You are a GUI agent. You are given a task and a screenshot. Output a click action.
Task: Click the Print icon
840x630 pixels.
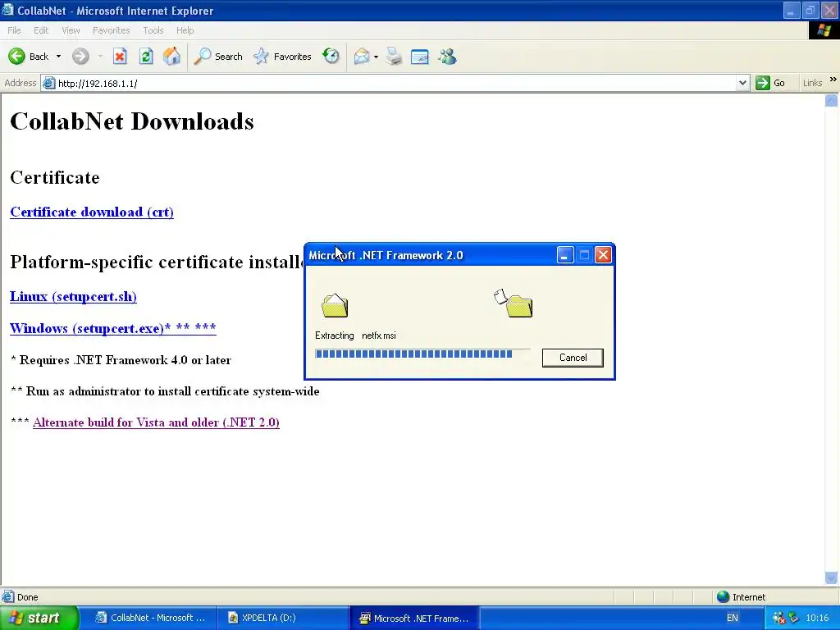click(x=394, y=57)
